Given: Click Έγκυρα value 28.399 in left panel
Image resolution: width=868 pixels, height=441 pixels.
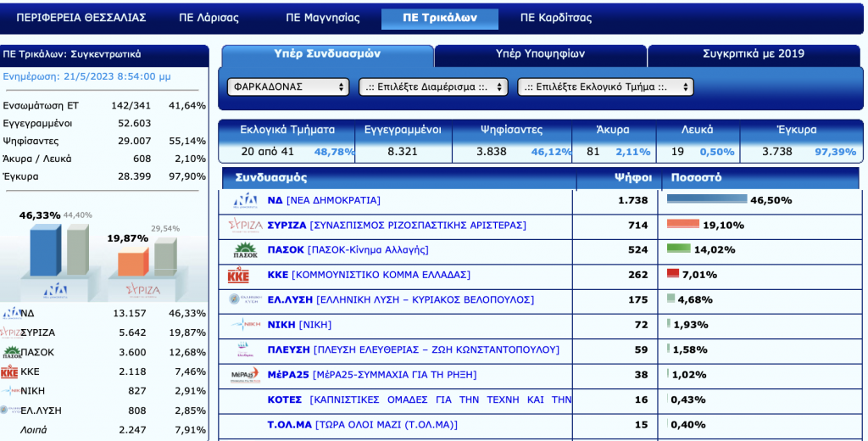Looking at the screenshot, I should click(135, 176).
